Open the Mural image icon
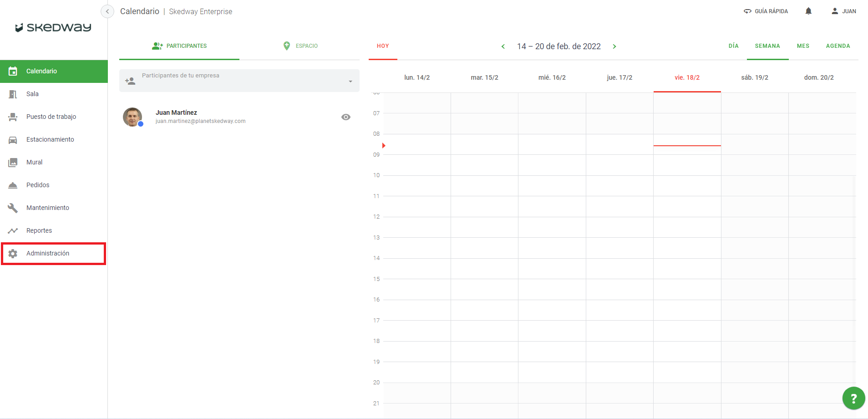 (x=13, y=163)
